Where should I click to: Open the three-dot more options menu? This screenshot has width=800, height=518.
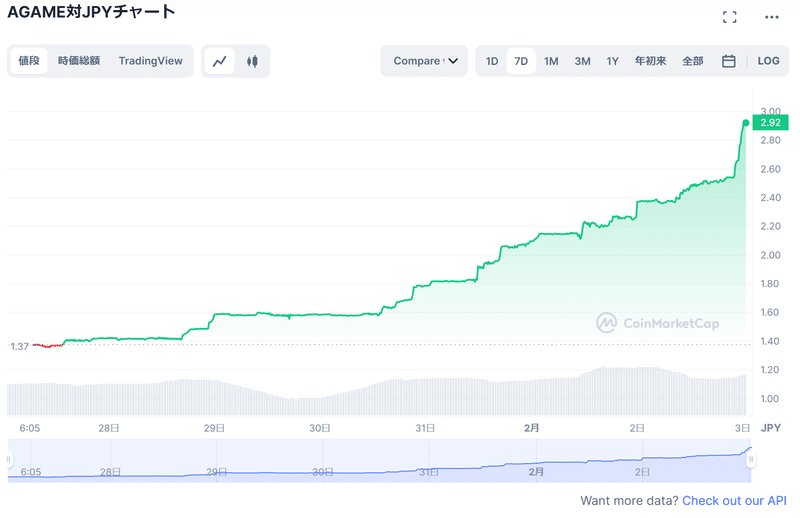pyautogui.click(x=771, y=17)
